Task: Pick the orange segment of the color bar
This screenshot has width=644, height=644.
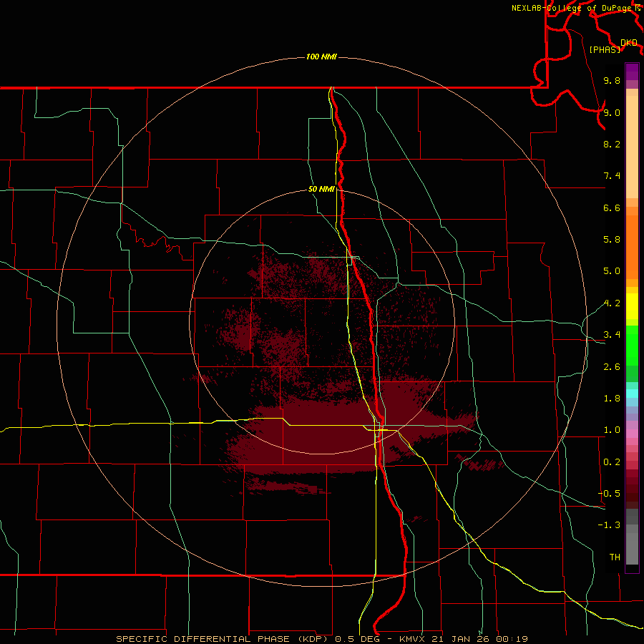Action: pyautogui.click(x=632, y=247)
